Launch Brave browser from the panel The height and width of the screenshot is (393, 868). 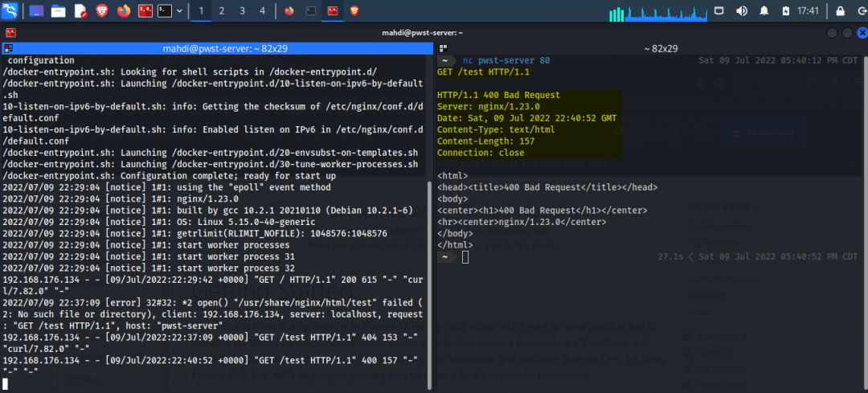[x=102, y=10]
